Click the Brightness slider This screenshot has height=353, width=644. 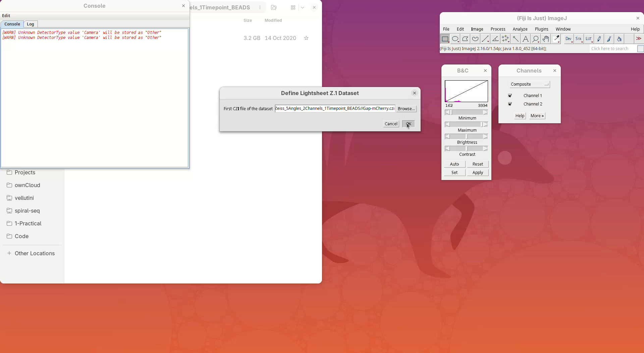tap(466, 137)
